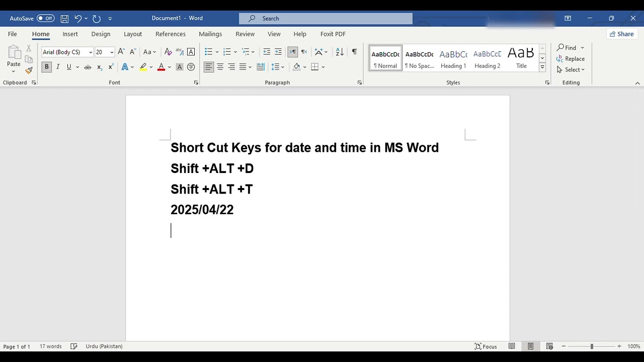Image resolution: width=644 pixels, height=362 pixels.
Task: Apply yellow text highlight color
Action: [x=143, y=67]
